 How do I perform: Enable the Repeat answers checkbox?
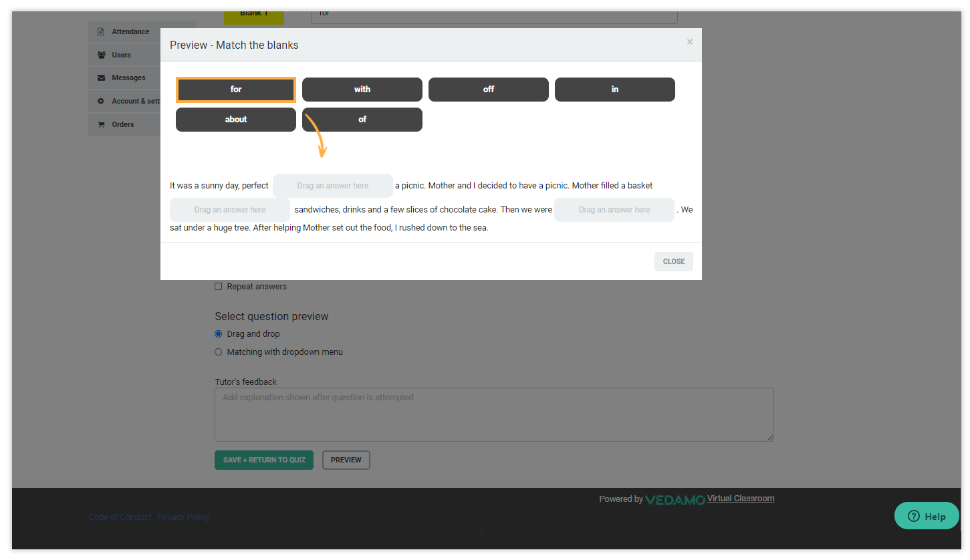[218, 286]
